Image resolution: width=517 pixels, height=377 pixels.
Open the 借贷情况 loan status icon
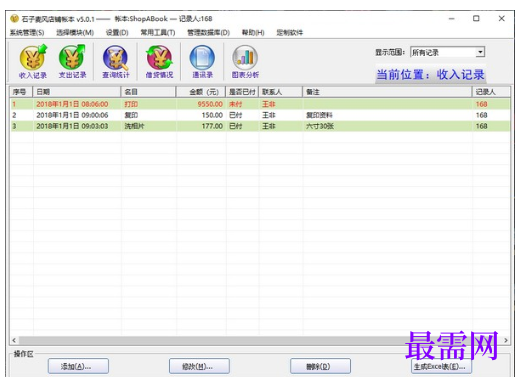159,62
